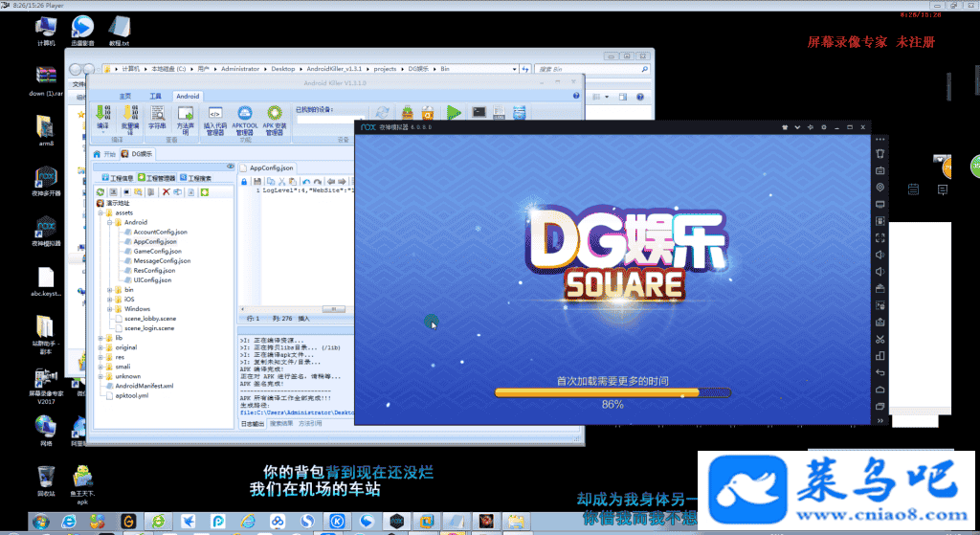
Task: Click the Nox fullscreen icon in sidebar
Action: tap(880, 237)
